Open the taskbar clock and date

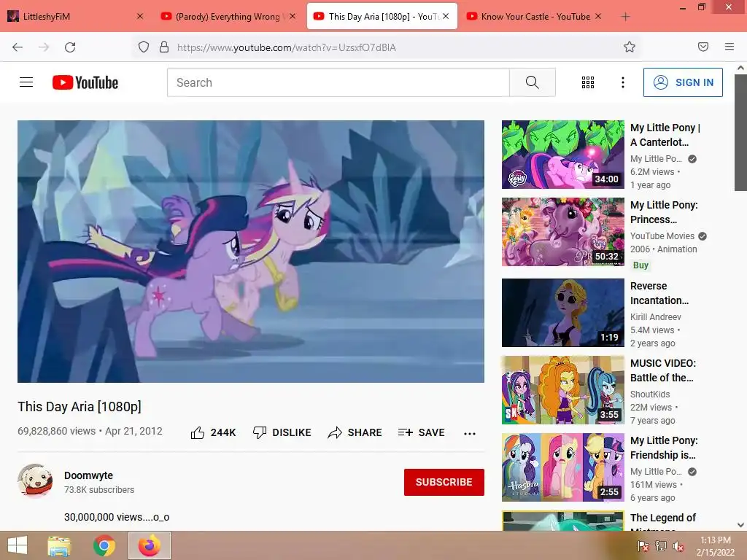click(x=715, y=546)
